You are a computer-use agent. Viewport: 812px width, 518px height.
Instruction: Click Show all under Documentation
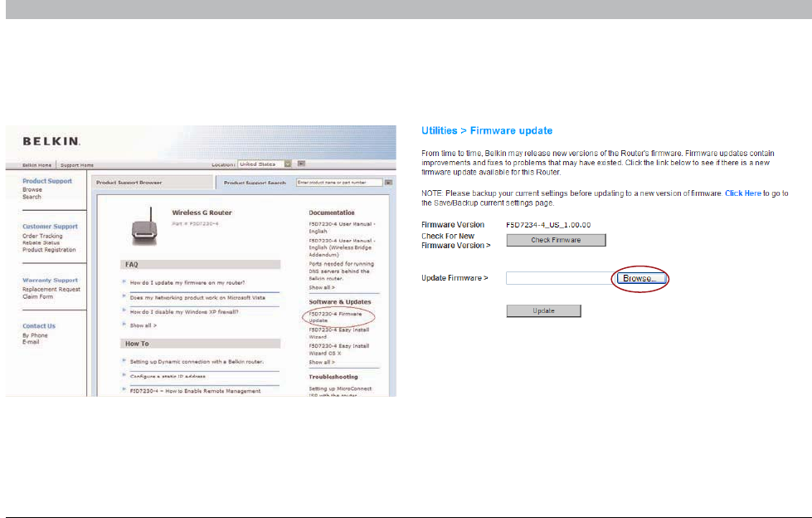click(322, 287)
